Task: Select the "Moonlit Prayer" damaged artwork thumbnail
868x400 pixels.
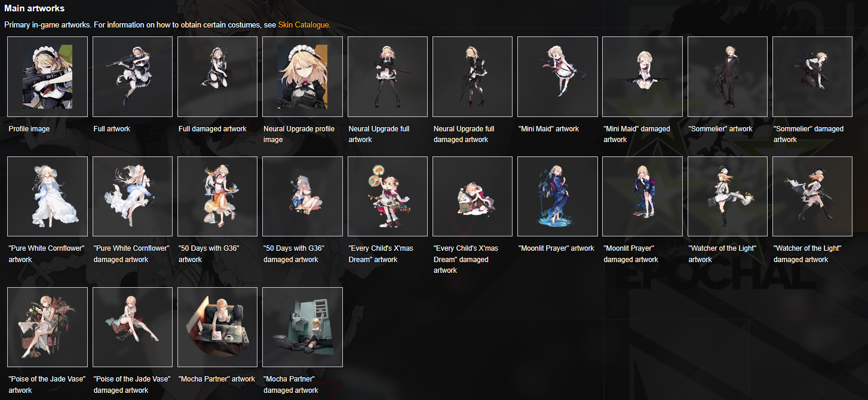Action: (x=642, y=196)
